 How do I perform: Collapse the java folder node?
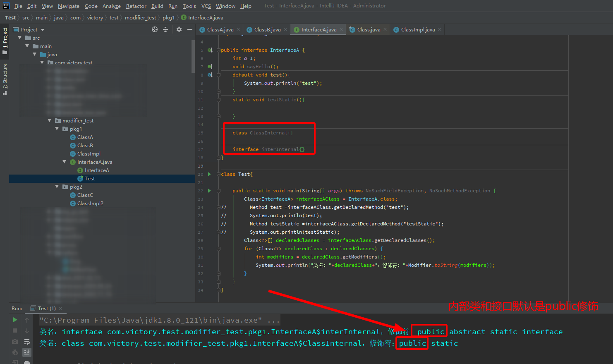click(x=34, y=54)
